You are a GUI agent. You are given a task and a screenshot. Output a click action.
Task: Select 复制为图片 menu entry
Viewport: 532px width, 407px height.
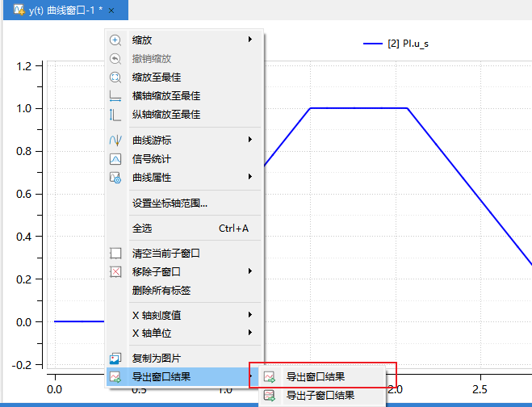185,358
